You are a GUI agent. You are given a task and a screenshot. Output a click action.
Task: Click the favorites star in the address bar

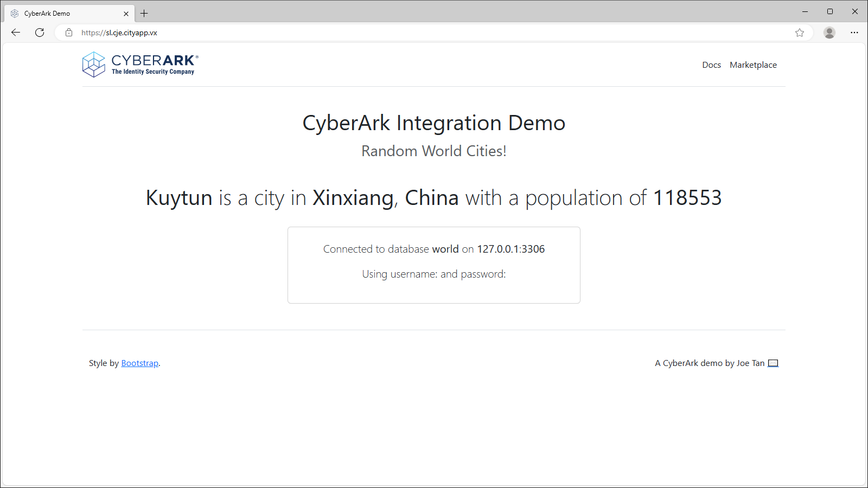799,33
